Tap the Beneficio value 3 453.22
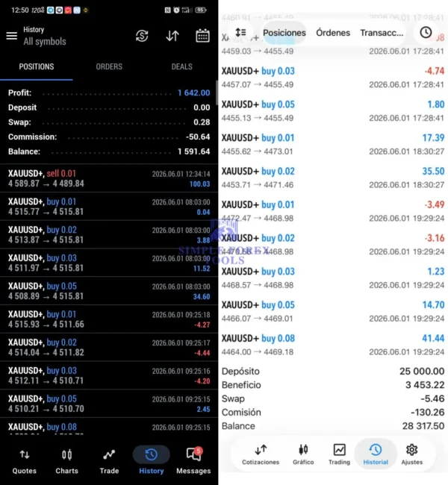448x485 pixels. pyautogui.click(x=425, y=385)
